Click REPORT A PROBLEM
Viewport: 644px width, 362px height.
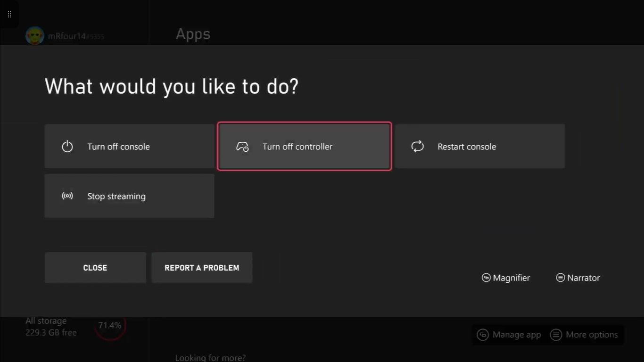(x=202, y=267)
